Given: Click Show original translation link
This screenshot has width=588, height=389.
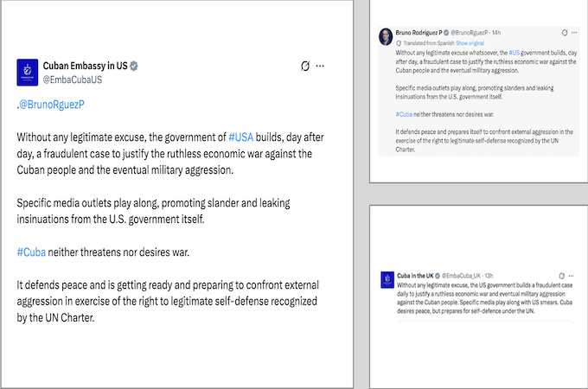Looking at the screenshot, I should click(x=470, y=43).
